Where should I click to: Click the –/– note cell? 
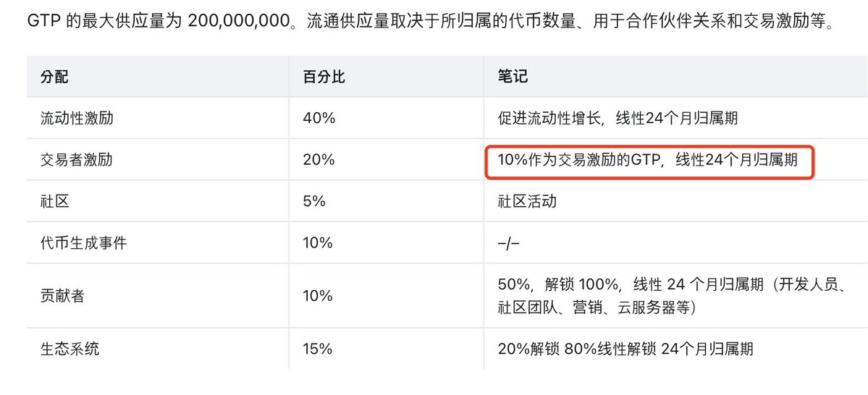click(508, 243)
